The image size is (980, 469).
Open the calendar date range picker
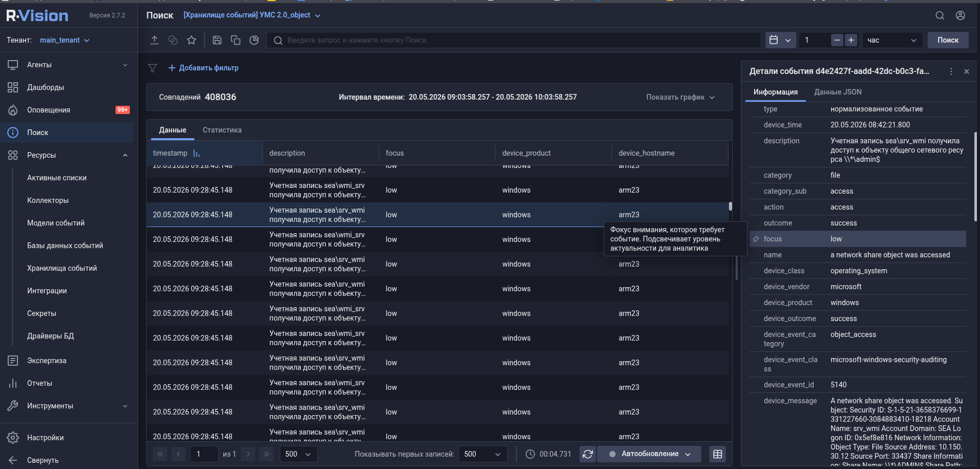780,40
